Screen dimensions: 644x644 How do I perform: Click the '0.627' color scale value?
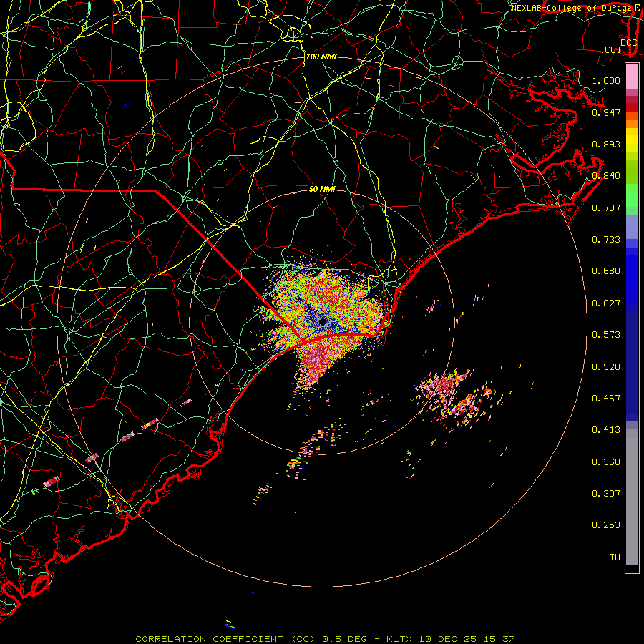606,303
